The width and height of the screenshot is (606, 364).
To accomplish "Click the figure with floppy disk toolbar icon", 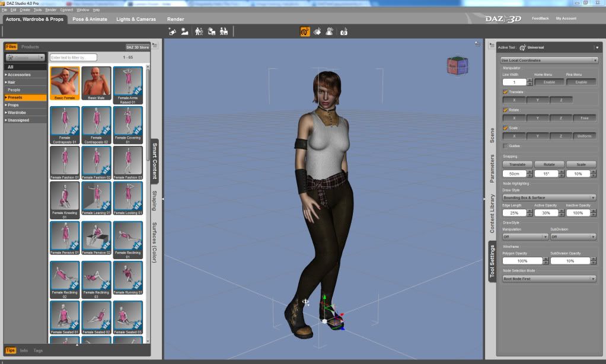I will 224,31.
